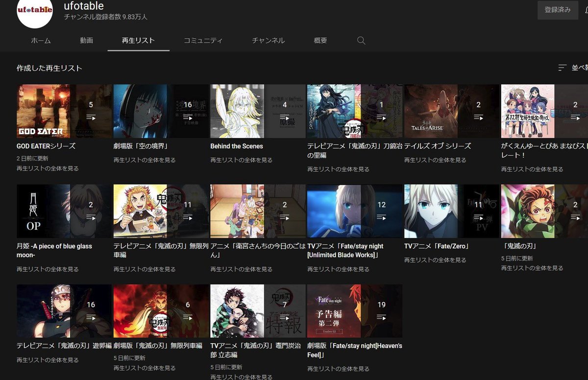The width and height of the screenshot is (588, 380).
Task: Click the 作成した再生リスト heading
Action: coord(49,68)
